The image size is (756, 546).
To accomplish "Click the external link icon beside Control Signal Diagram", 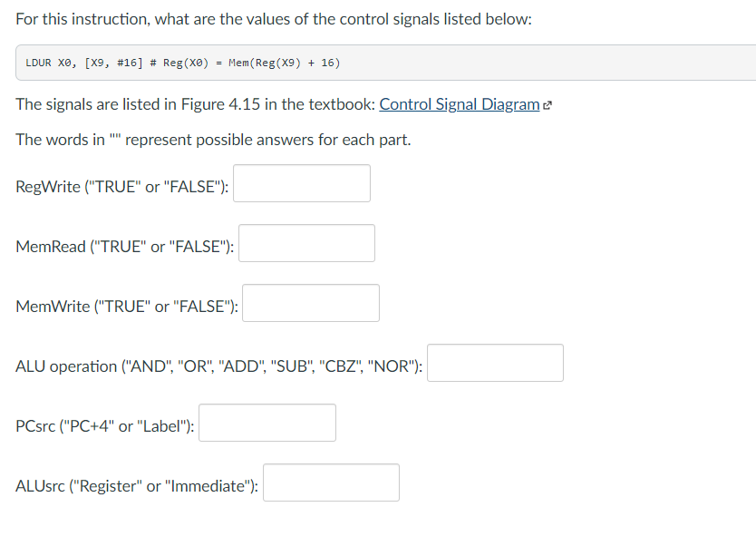I will click(x=546, y=103).
